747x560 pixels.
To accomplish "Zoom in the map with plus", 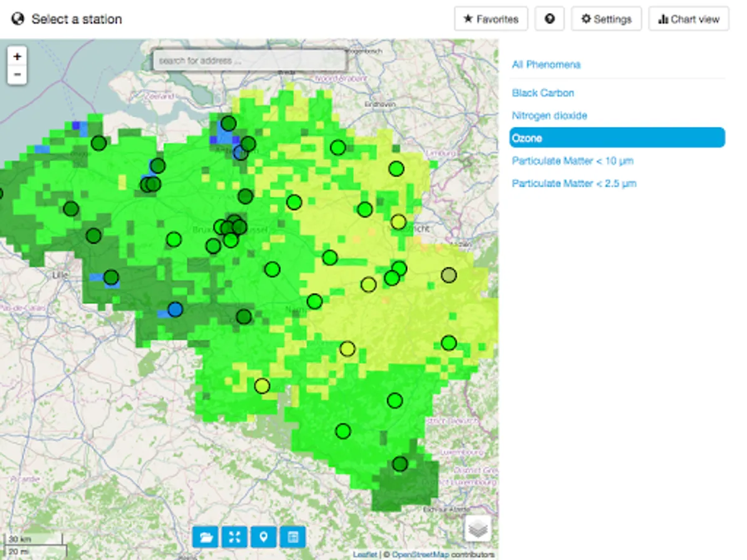I will (x=17, y=57).
